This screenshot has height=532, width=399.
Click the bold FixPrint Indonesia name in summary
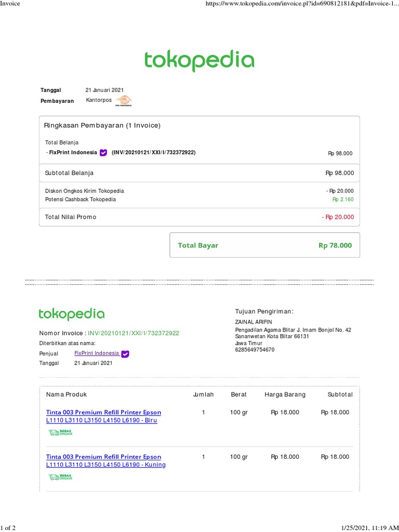[73, 153]
